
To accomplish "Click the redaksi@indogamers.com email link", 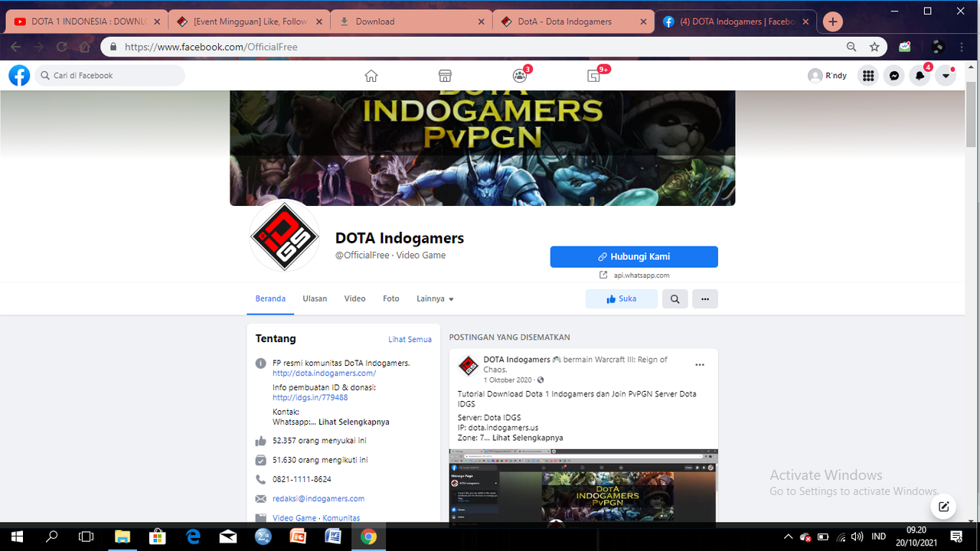I will coord(318,498).
